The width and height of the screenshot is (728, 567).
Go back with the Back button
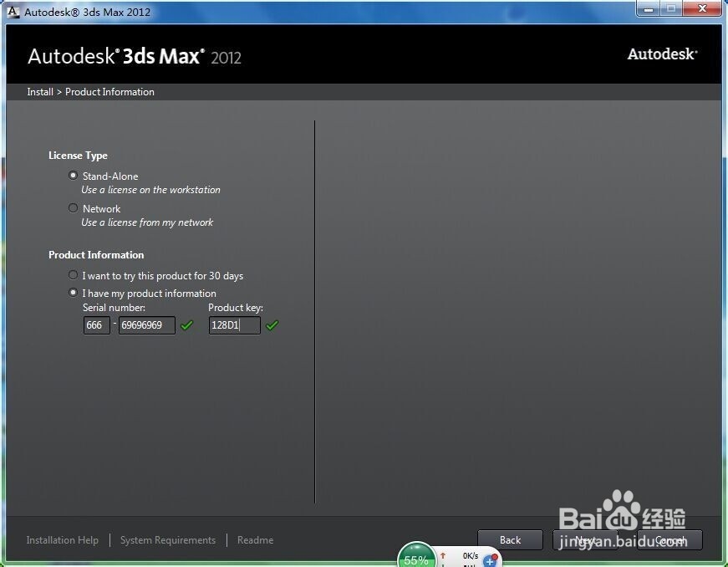click(x=510, y=540)
